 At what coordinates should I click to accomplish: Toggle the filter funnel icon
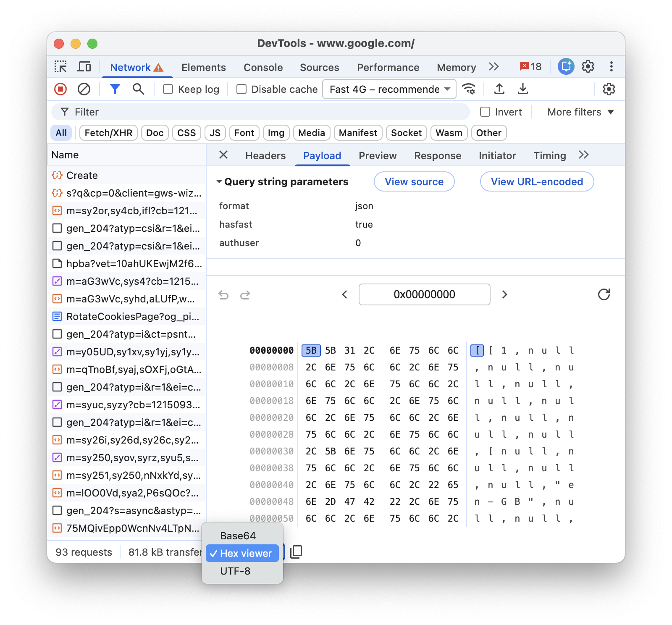[x=115, y=89]
